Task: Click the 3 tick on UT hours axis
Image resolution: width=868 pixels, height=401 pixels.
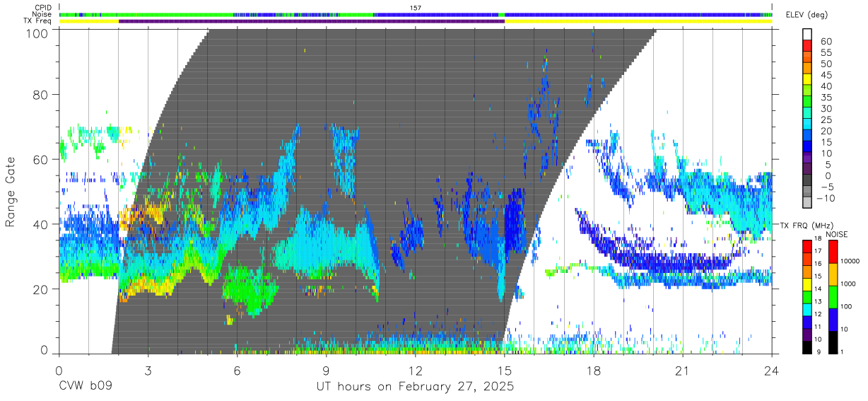Action: click(x=148, y=371)
